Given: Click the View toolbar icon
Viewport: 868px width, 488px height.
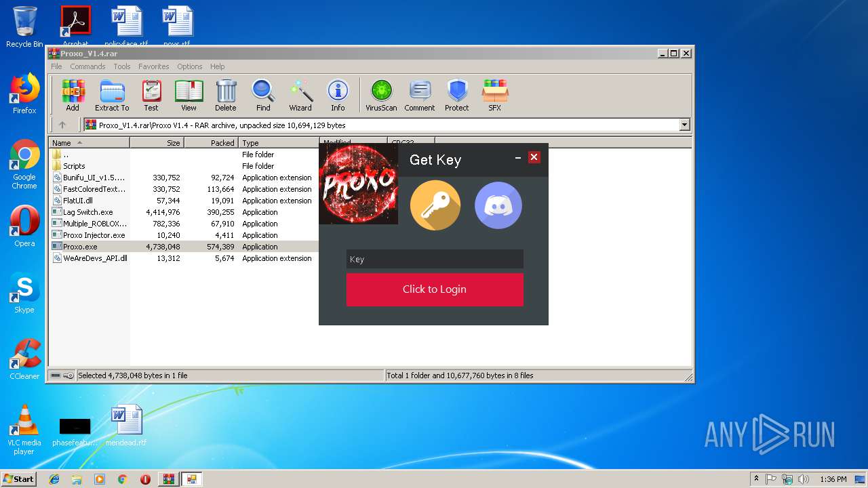Looking at the screenshot, I should (189, 95).
